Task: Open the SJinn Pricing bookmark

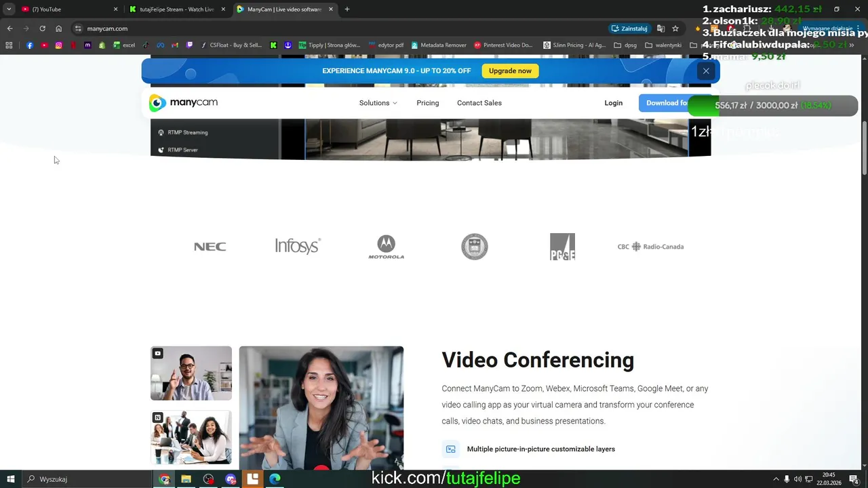Action: 574,45
